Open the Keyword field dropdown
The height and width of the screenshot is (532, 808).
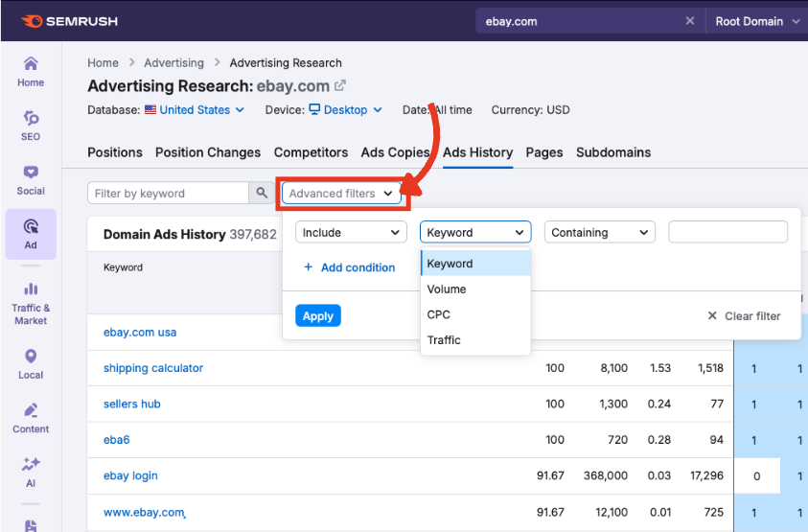pos(475,233)
